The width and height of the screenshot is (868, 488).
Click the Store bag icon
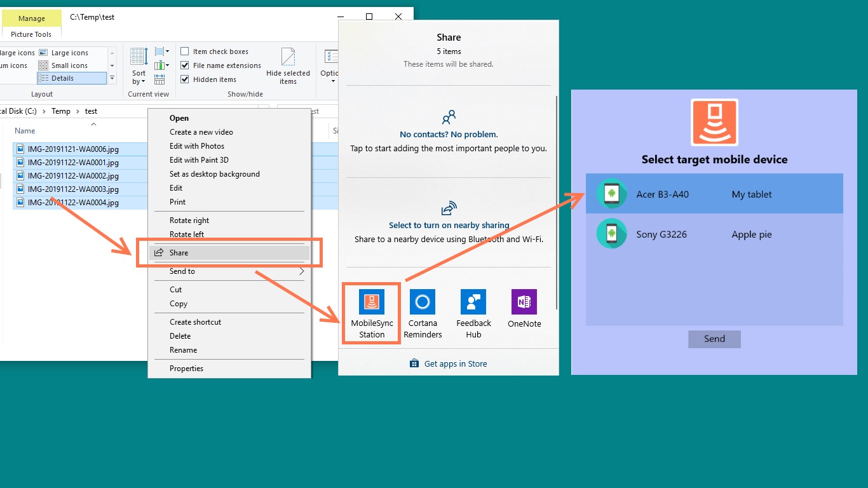point(414,363)
